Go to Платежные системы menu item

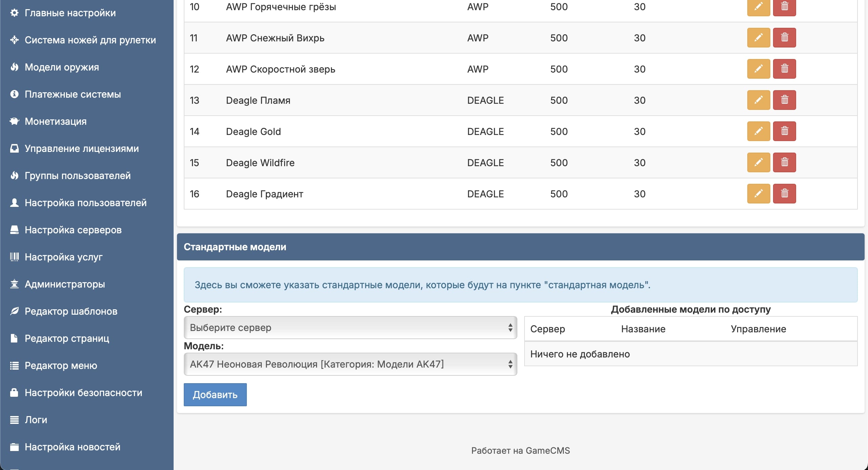coord(73,94)
